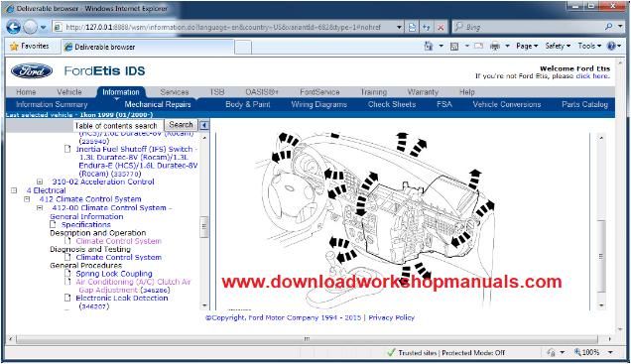631x364 pixels.
Task: Click the Print icon in command bar
Action: click(495, 47)
